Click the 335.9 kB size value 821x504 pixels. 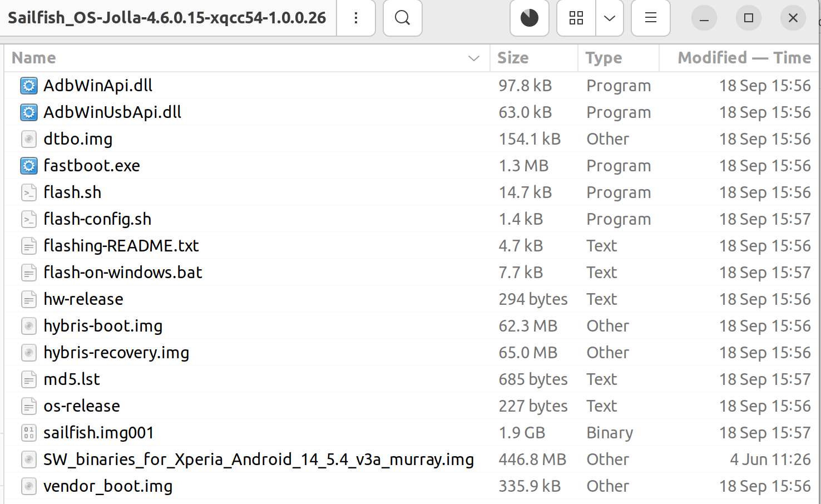[x=530, y=486]
